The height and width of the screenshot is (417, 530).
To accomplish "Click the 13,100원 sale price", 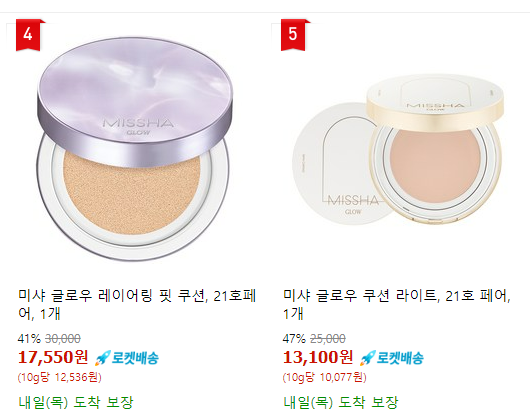I will pos(318,357).
